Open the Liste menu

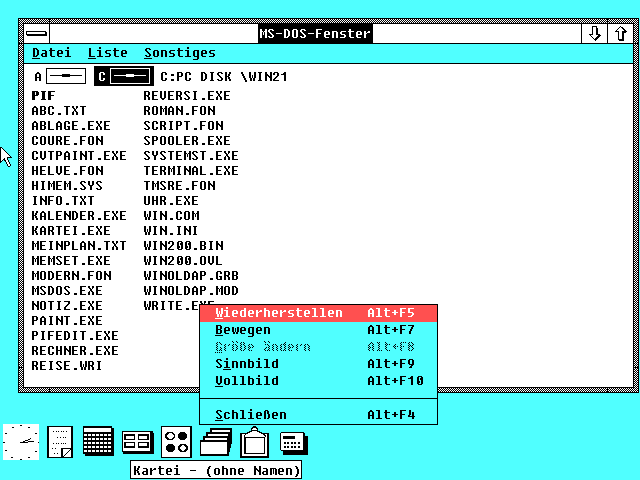pyautogui.click(x=108, y=53)
